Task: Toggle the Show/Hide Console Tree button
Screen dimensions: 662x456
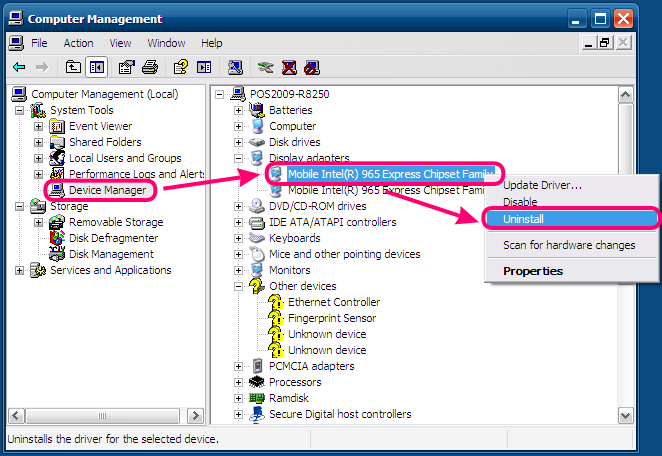Action: click(x=97, y=67)
